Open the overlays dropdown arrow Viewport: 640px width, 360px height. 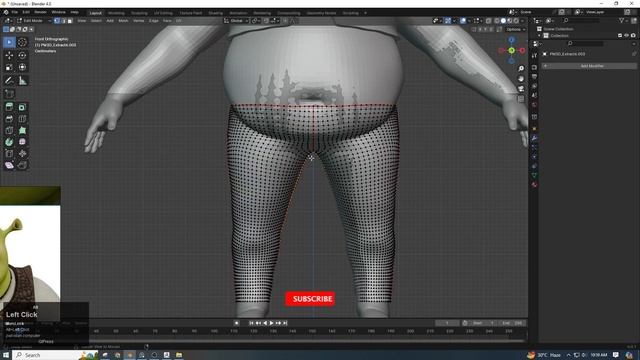point(469,20)
